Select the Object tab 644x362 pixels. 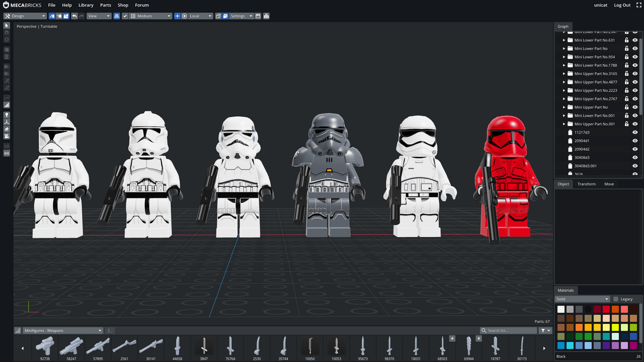point(563,184)
